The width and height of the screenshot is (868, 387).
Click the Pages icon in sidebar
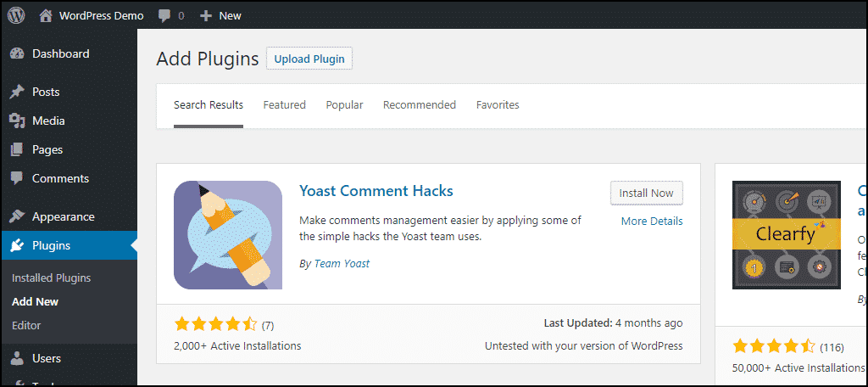[x=17, y=149]
